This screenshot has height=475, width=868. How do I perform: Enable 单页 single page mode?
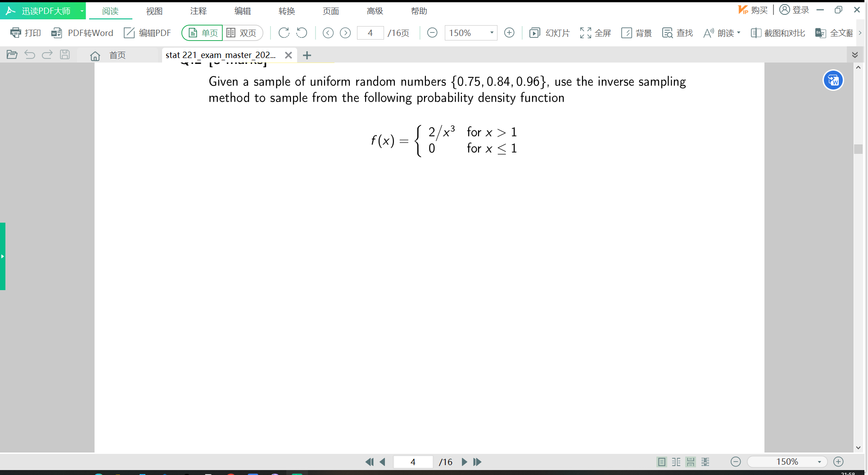(201, 32)
